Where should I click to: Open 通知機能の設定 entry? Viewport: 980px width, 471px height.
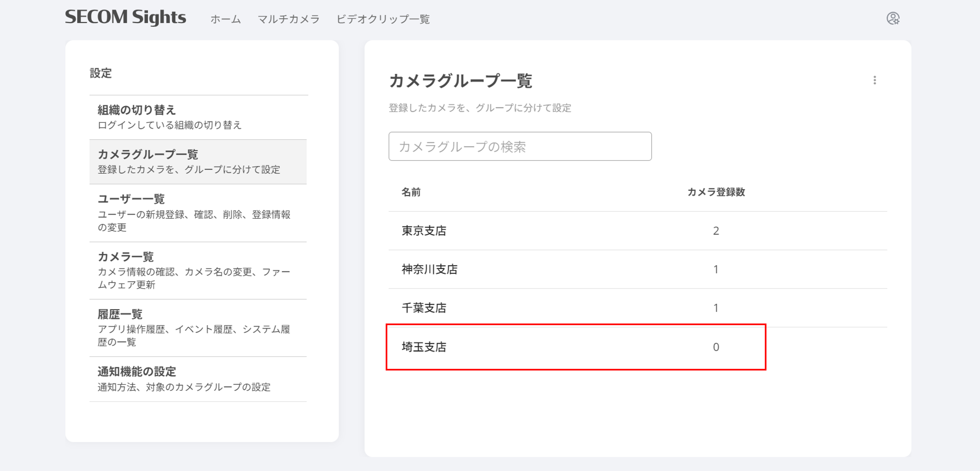(198, 379)
